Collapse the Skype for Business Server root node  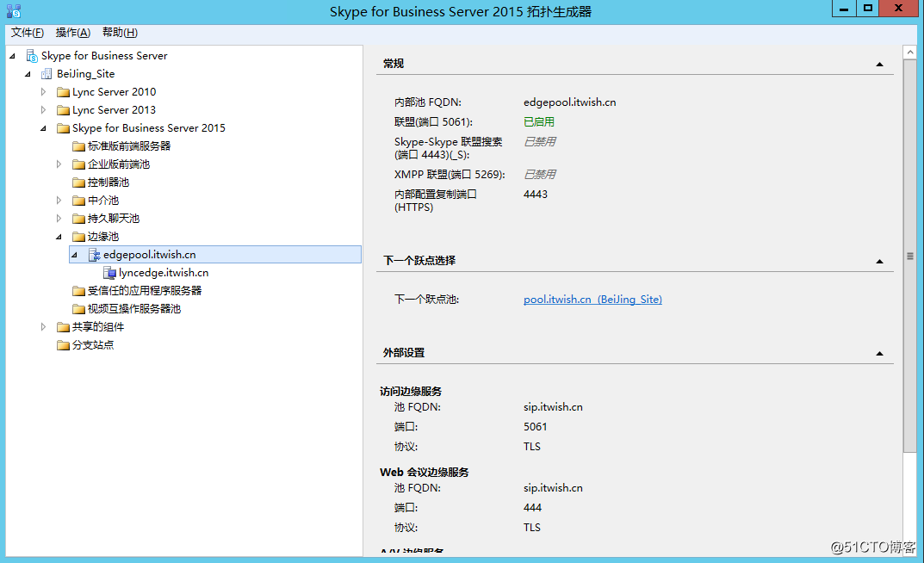pos(12,56)
